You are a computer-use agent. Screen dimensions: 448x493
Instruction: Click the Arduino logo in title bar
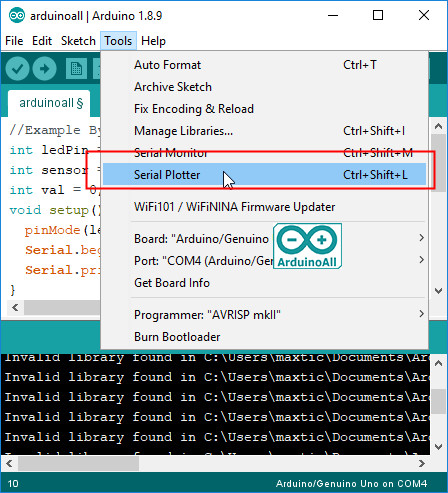(17, 16)
